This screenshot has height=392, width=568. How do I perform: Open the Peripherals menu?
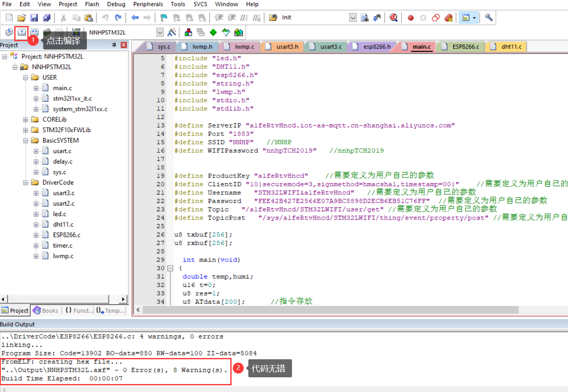click(148, 4)
